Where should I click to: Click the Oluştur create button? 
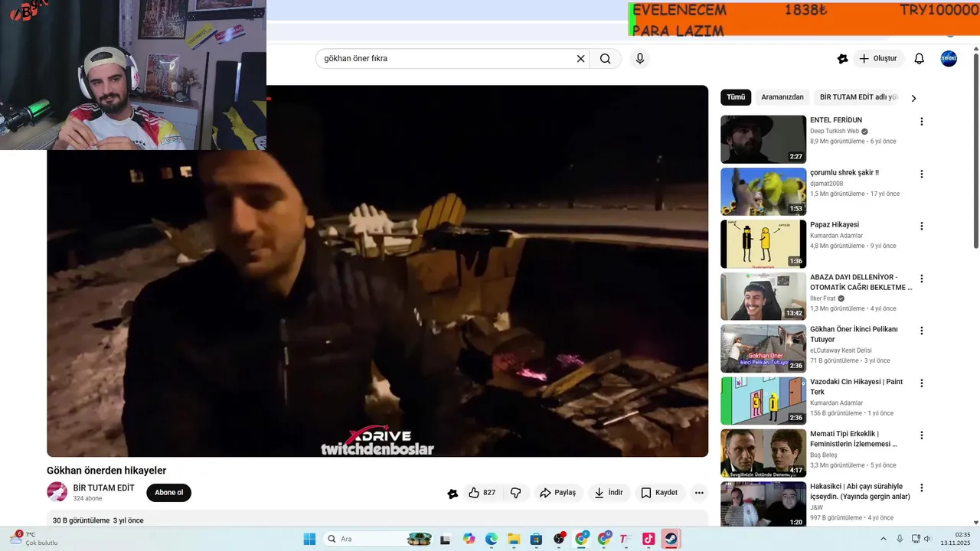[x=879, y=59]
